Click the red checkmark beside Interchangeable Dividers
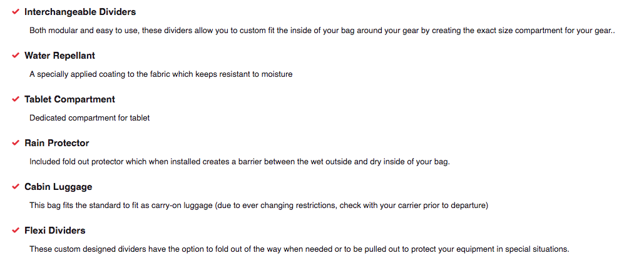 pos(16,12)
